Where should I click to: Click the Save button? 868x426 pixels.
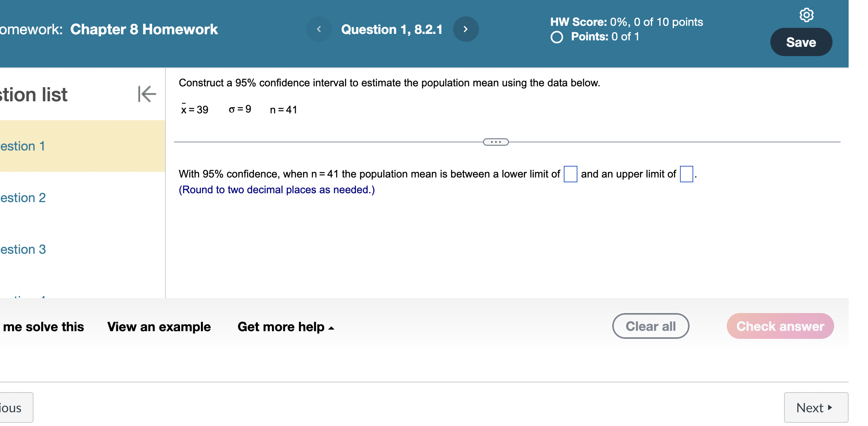point(801,42)
